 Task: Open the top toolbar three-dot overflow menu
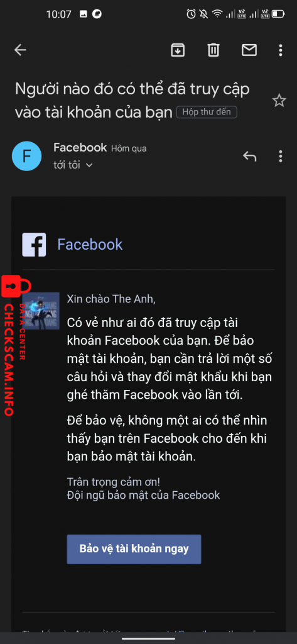point(281,50)
